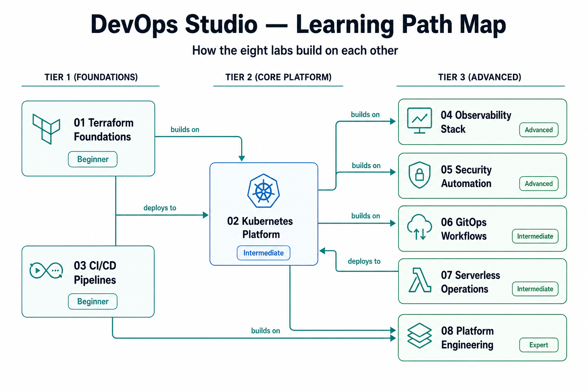
Task: Select the TIER 2 (CORE PLATFORM) heading
Action: pos(278,77)
